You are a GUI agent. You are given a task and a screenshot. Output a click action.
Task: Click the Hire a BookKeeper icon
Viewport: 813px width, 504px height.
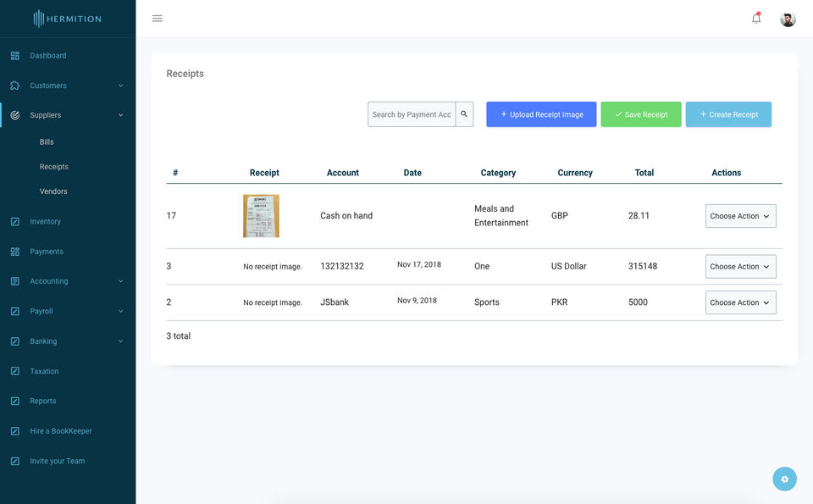[x=15, y=431]
